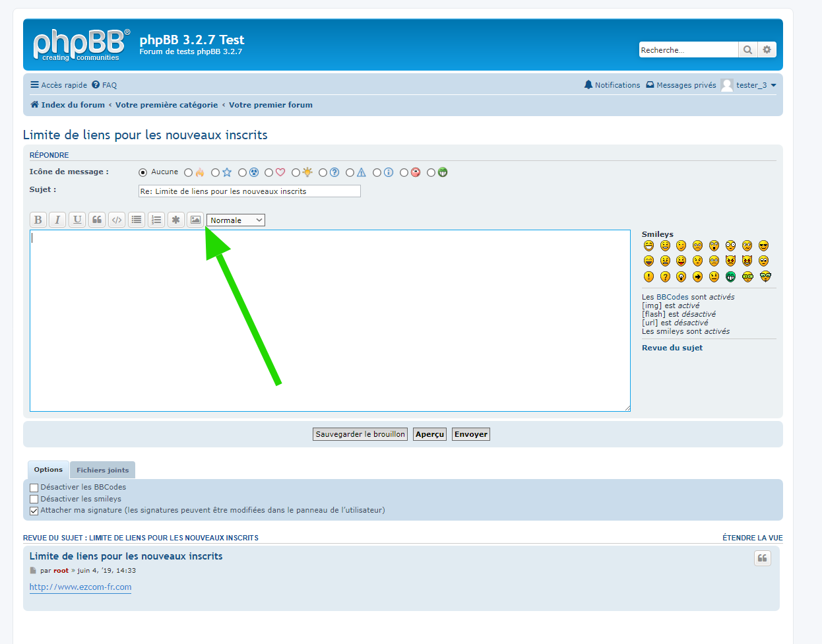Click the search magnifier button
This screenshot has height=644, width=822.
[x=747, y=49]
